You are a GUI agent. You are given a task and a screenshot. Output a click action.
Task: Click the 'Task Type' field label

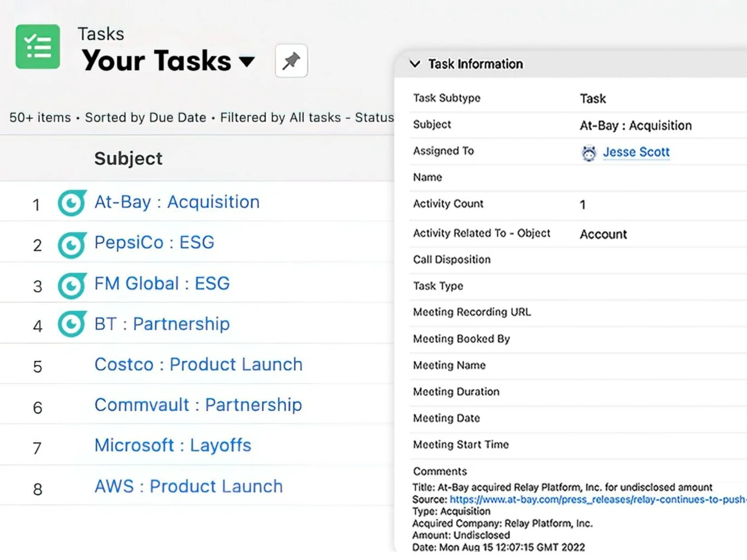click(x=438, y=286)
